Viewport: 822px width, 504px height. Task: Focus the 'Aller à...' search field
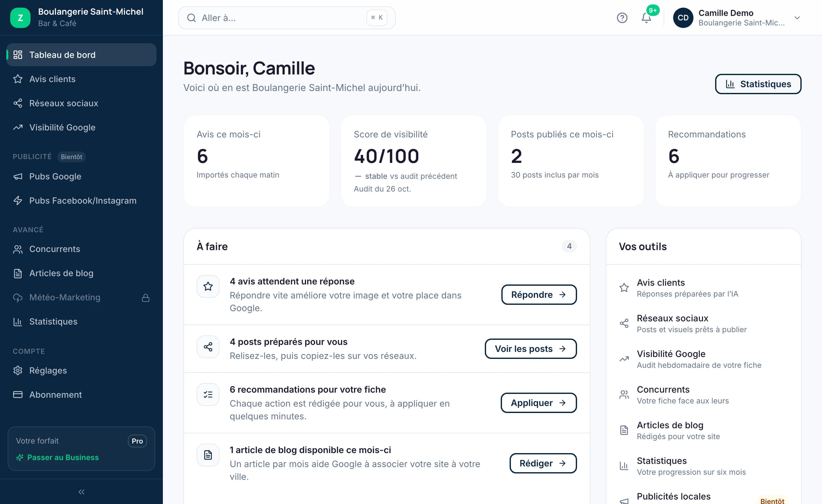pyautogui.click(x=287, y=18)
